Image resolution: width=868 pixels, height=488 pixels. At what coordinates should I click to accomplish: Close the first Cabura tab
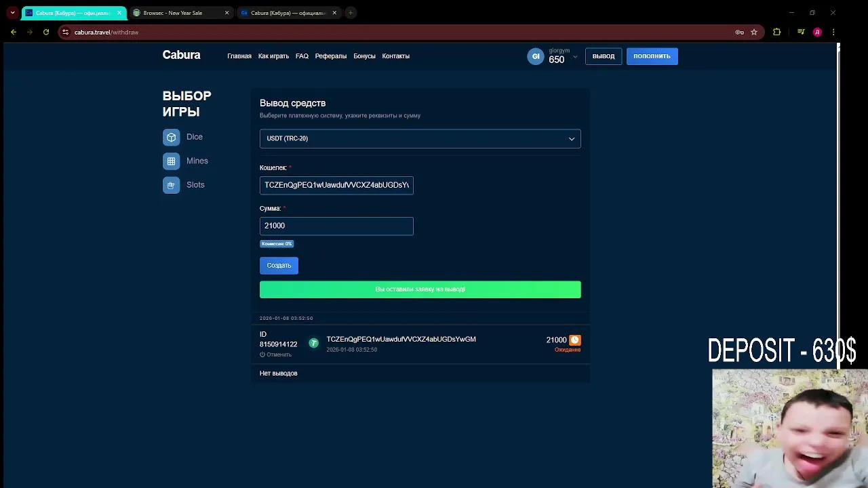(119, 13)
